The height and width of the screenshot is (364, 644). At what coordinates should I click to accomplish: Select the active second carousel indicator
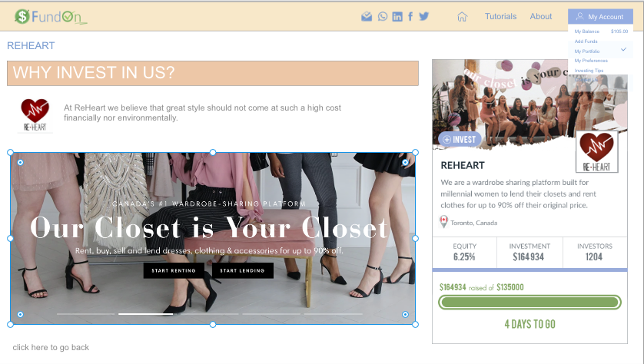(145, 314)
